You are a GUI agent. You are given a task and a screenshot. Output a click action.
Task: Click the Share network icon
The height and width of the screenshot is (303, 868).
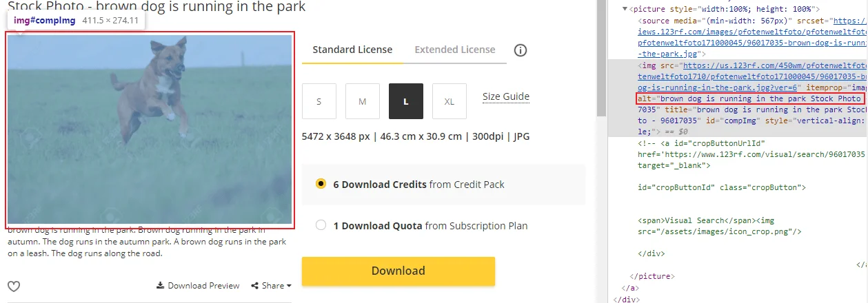[255, 286]
